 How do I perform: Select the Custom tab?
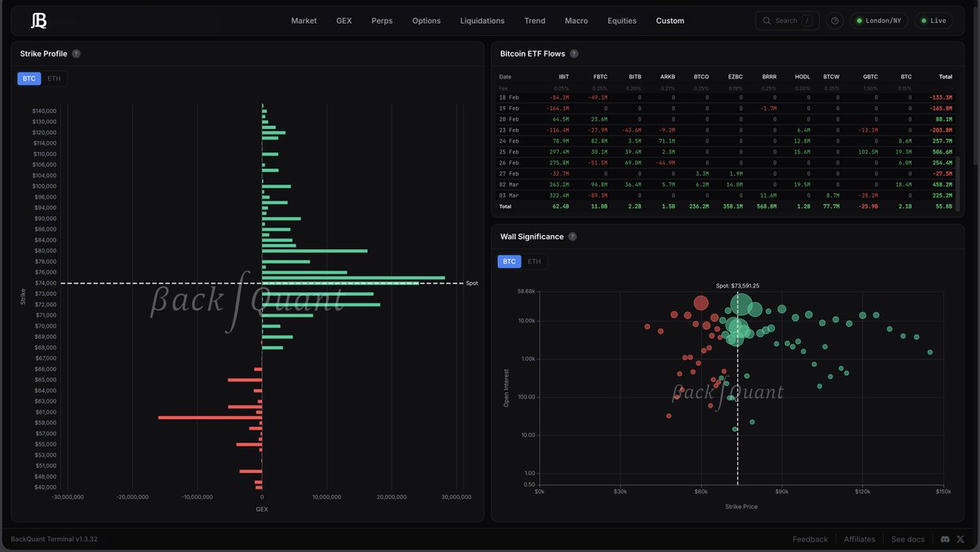(670, 20)
